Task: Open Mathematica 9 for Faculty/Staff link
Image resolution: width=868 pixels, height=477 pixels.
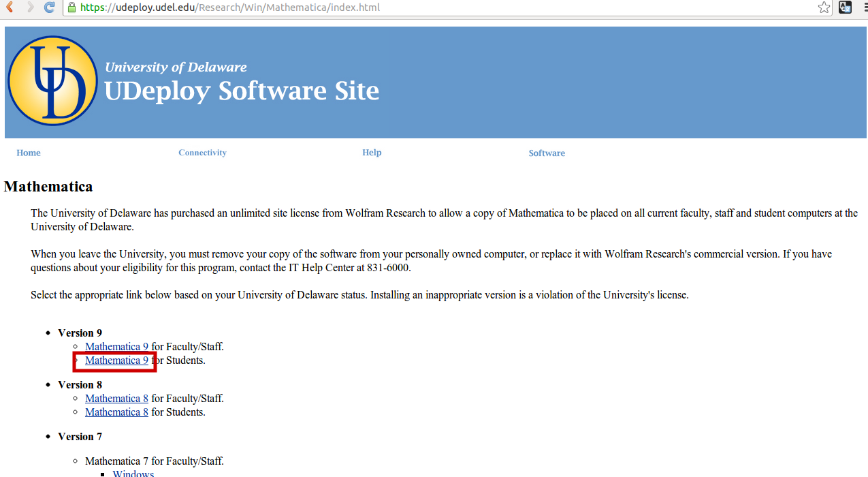Action: [116, 347]
